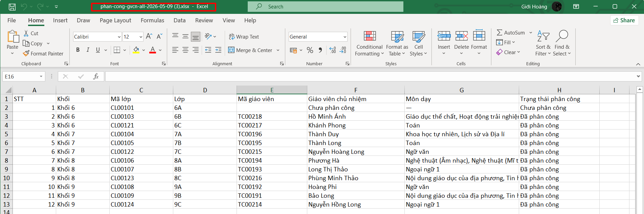Expand Merge & Center dropdown arrow
This screenshot has height=214, width=644.
tap(278, 50)
